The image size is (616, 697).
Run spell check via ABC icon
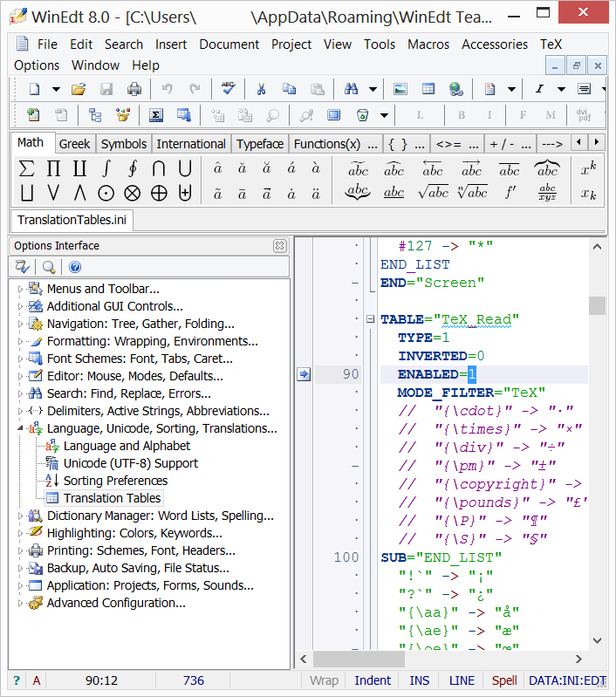[x=229, y=88]
